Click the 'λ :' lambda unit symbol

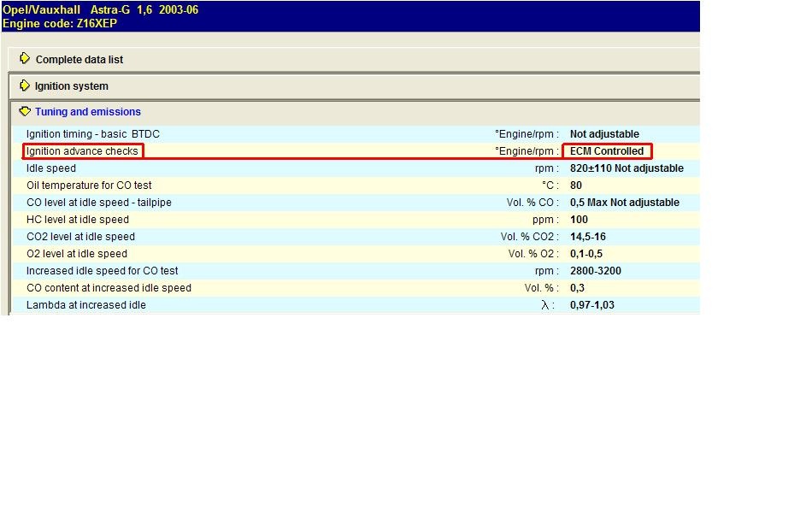click(547, 305)
